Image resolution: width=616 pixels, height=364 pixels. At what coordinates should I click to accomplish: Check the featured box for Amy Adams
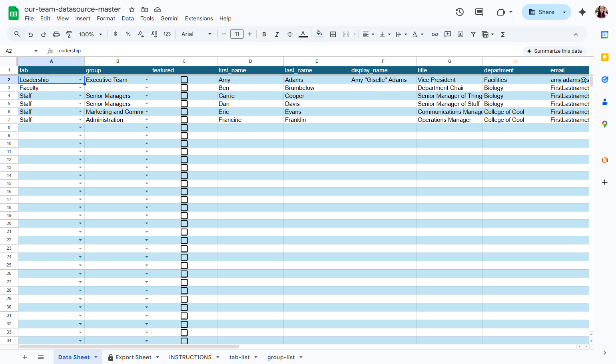[x=184, y=80]
